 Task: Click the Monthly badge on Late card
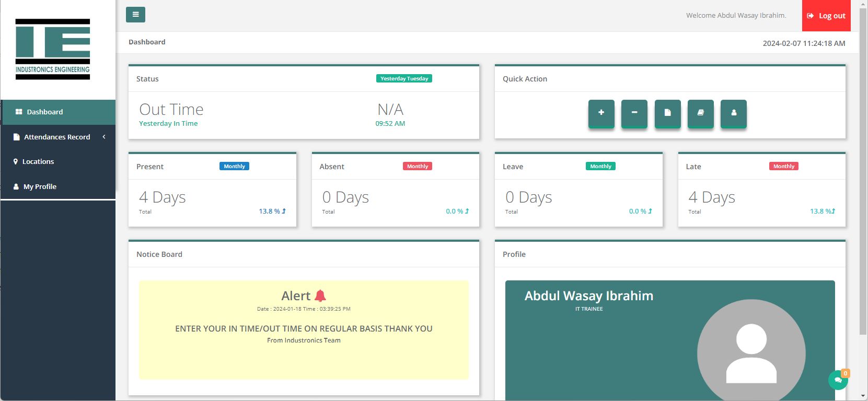(784, 166)
